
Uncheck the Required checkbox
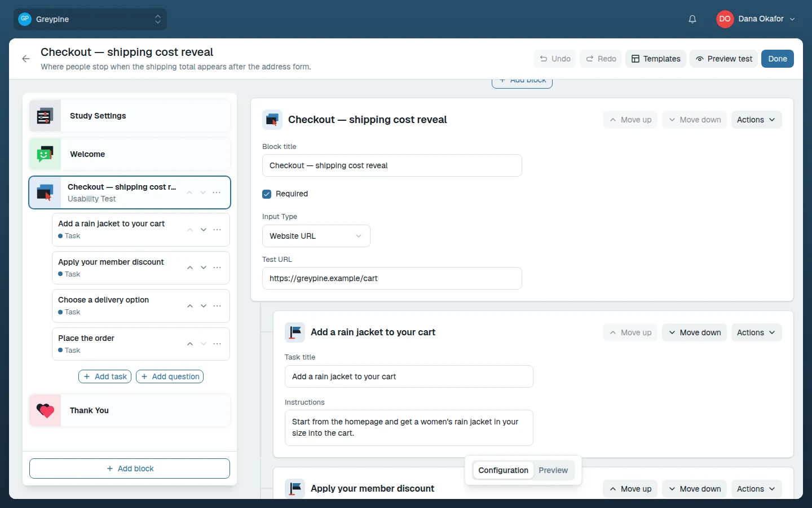click(x=267, y=194)
